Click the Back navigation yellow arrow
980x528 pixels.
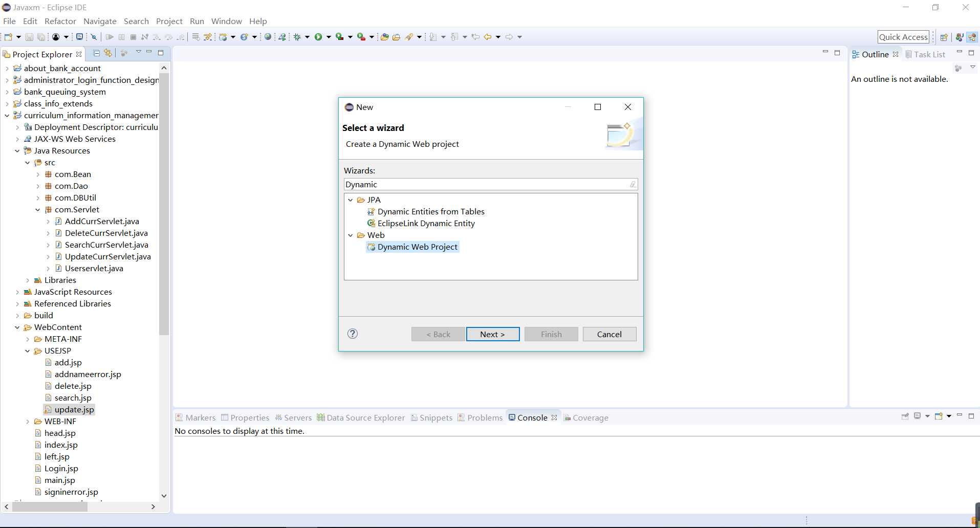[488, 37]
